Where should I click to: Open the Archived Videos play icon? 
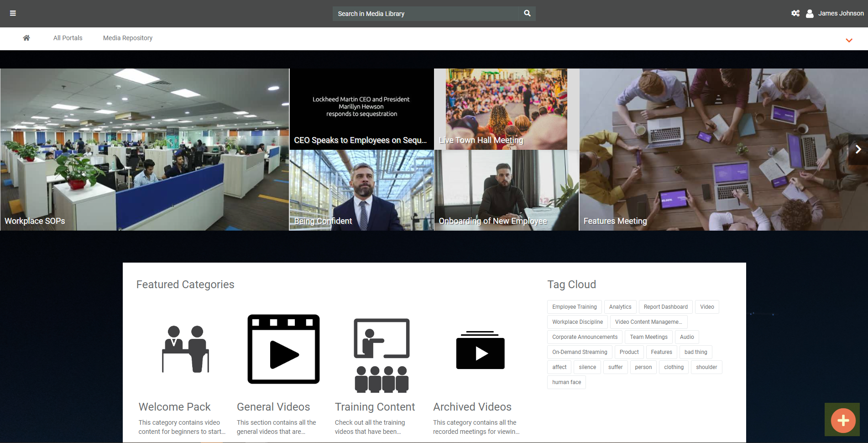[x=480, y=350]
